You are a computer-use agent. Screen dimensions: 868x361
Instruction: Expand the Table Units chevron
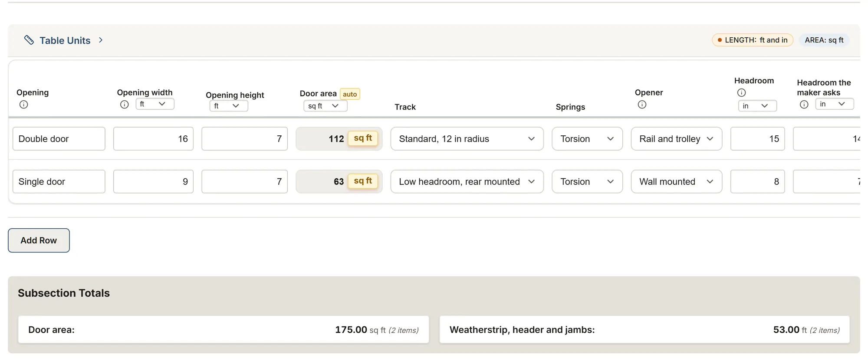tap(101, 40)
